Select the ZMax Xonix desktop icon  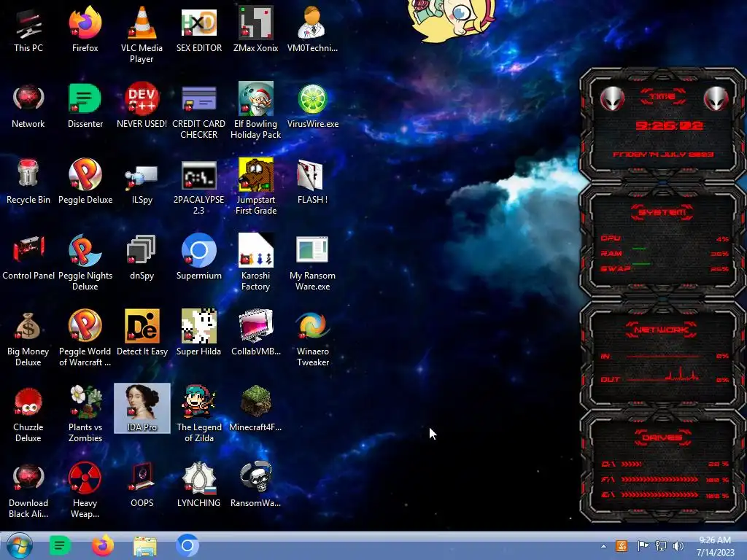pyautogui.click(x=256, y=29)
